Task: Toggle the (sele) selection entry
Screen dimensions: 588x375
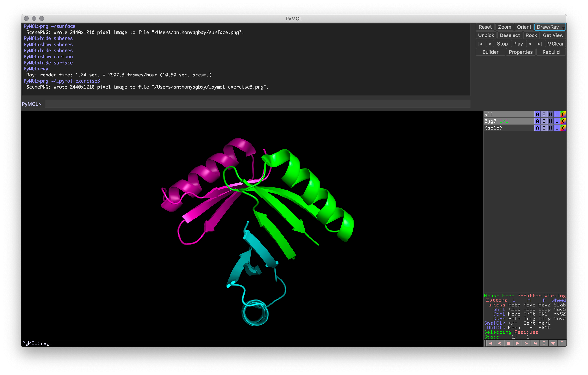Action: click(509, 128)
